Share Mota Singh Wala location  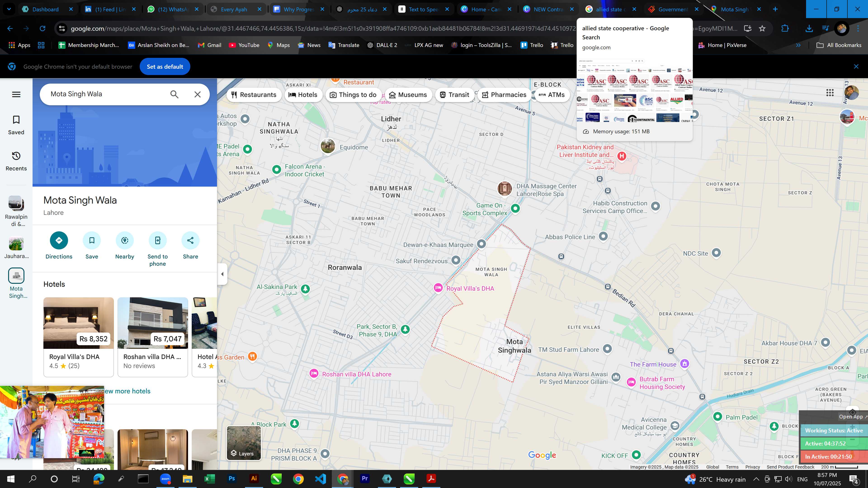pos(190,246)
